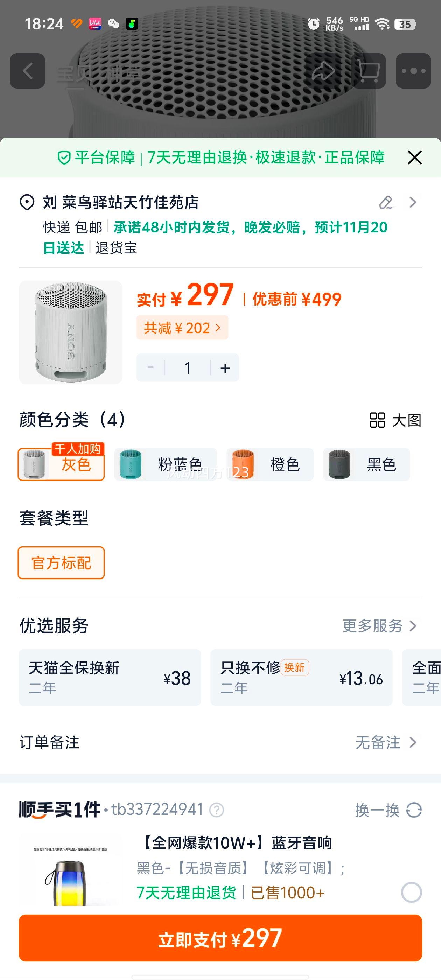Select the Bluetooth speaker add-on radio
Screen dimensions: 441x980
tap(411, 892)
